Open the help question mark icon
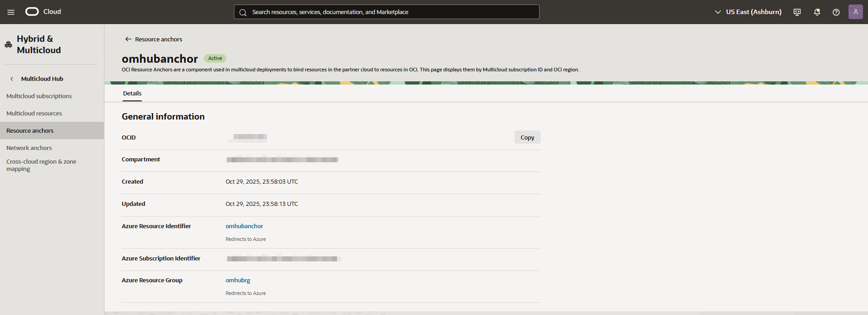Viewport: 868px width, 315px height. [x=836, y=12]
